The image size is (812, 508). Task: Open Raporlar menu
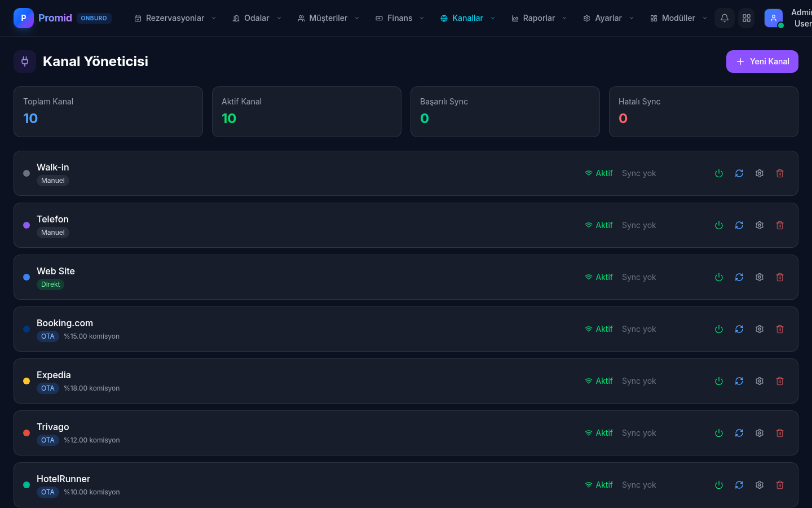click(x=539, y=18)
